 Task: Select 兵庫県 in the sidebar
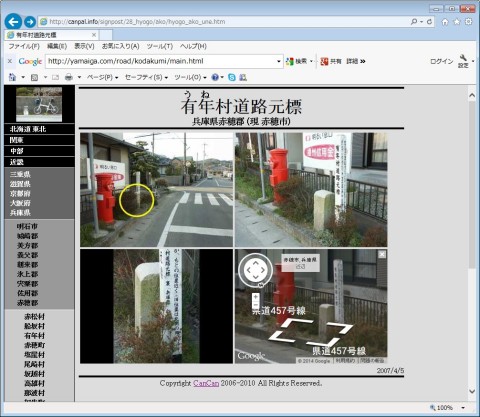point(20,213)
